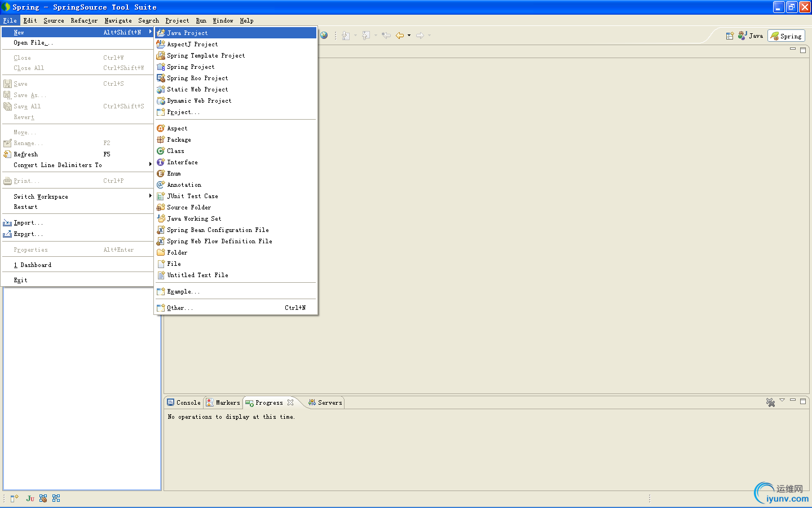Viewport: 812px width, 508px height.
Task: Click the Last Edit Location icon
Action: [x=386, y=36]
